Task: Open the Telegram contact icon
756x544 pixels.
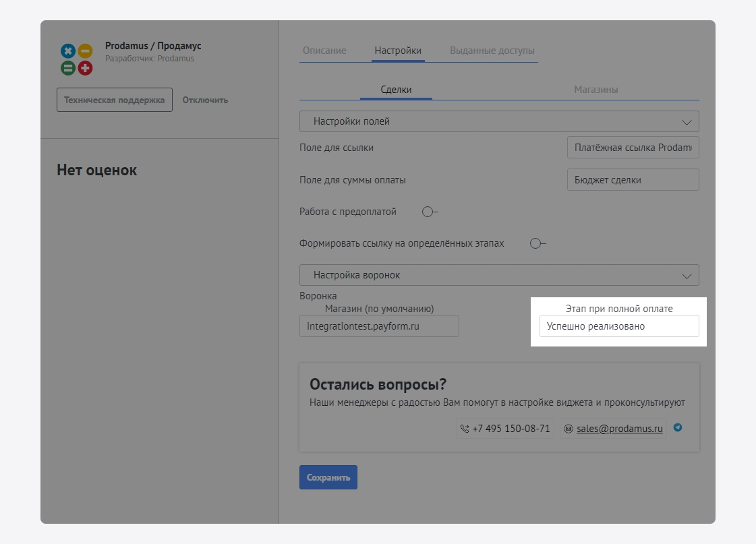Action: [x=678, y=427]
